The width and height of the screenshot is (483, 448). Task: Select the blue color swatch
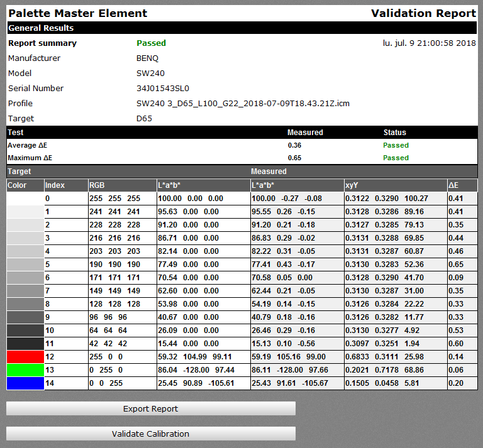[25, 383]
